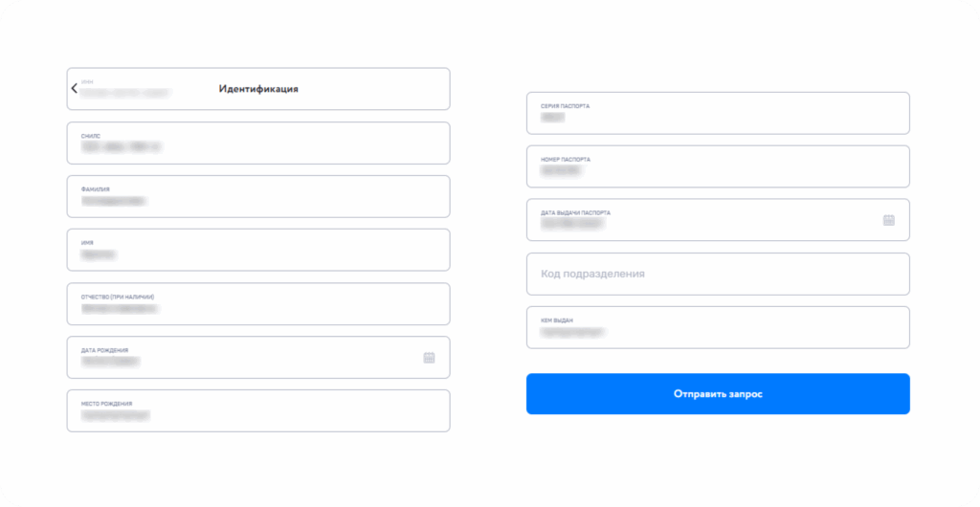Click the small СНИЛС caption label
Screen dimensions: 980x507
click(x=91, y=136)
